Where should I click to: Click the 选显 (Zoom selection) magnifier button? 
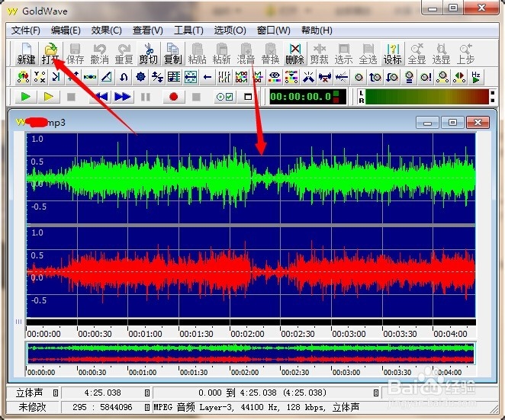pos(441,54)
